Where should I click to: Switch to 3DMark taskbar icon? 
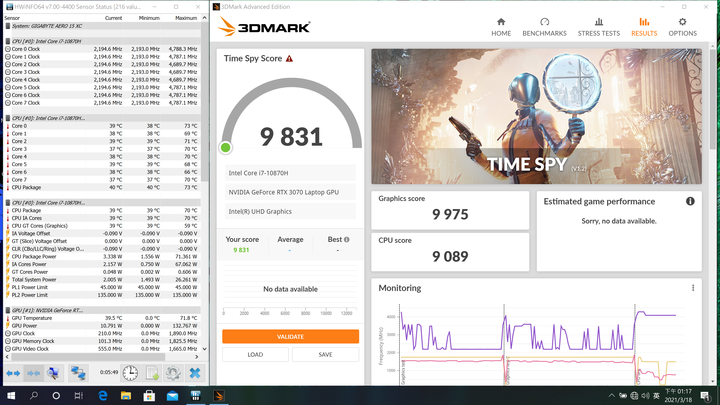pyautogui.click(x=219, y=396)
